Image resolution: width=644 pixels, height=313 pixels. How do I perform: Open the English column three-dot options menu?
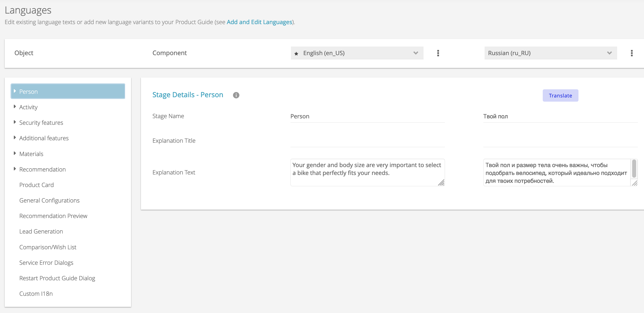coord(438,53)
